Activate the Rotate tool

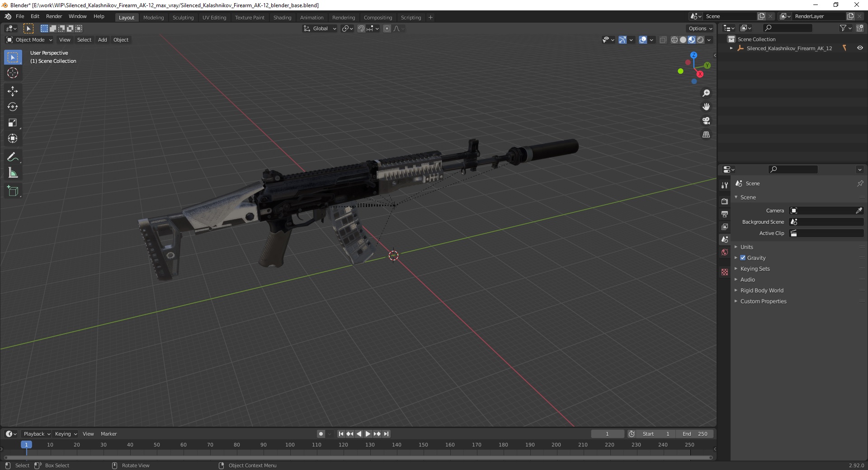[x=13, y=107]
